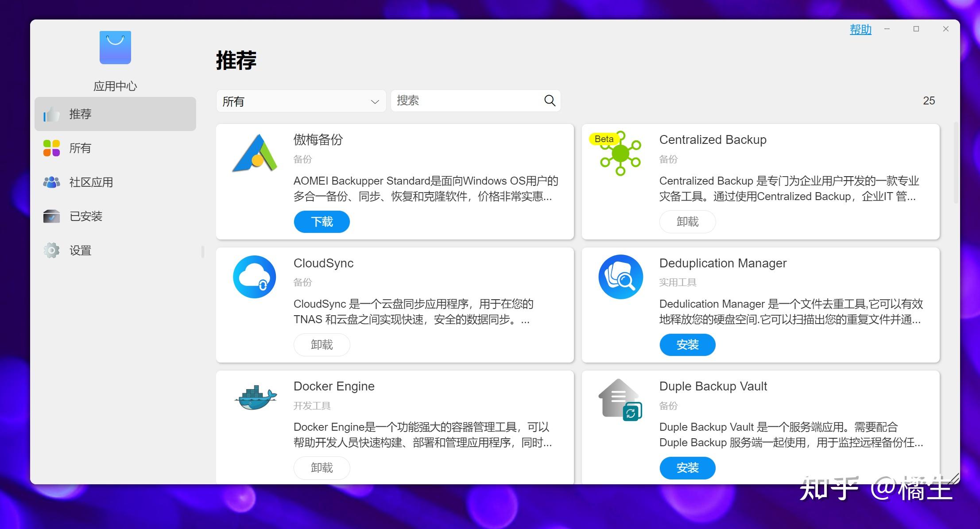Close the App Center window
The width and height of the screenshot is (980, 529).
(946, 29)
